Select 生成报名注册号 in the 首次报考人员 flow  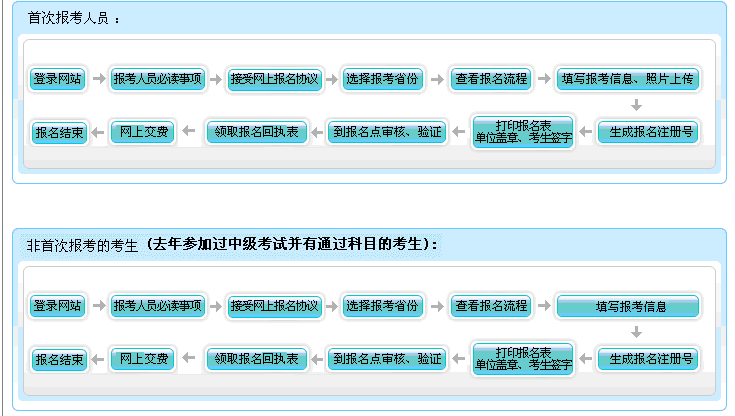pos(646,132)
